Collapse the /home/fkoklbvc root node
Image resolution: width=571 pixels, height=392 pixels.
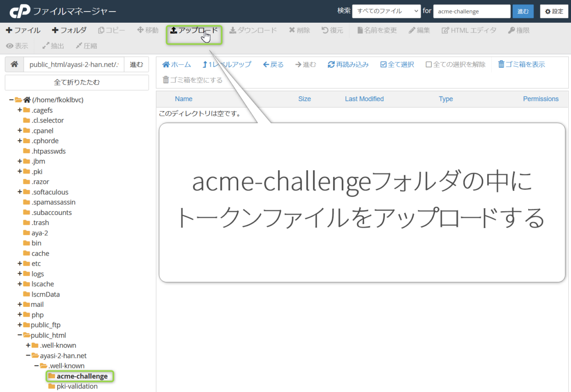tap(11, 100)
